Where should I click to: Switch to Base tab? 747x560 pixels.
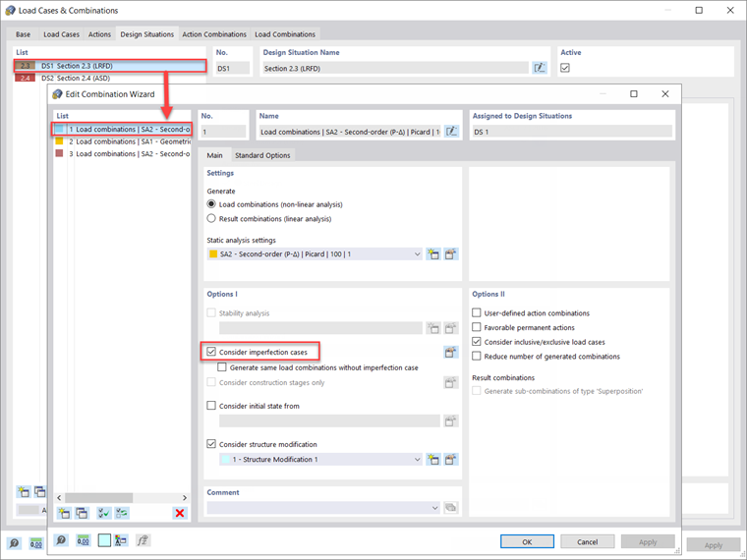tap(23, 34)
